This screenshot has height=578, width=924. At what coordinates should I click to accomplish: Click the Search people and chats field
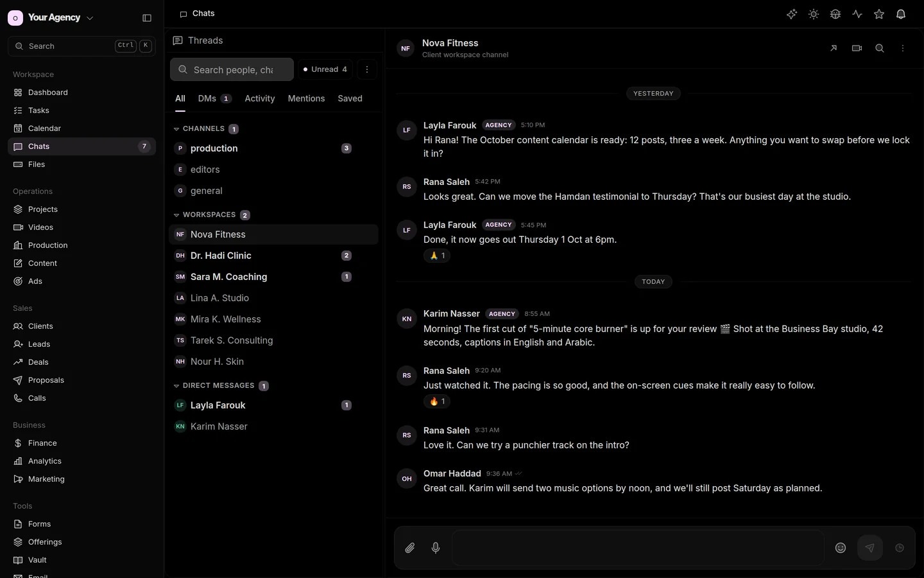(x=232, y=69)
